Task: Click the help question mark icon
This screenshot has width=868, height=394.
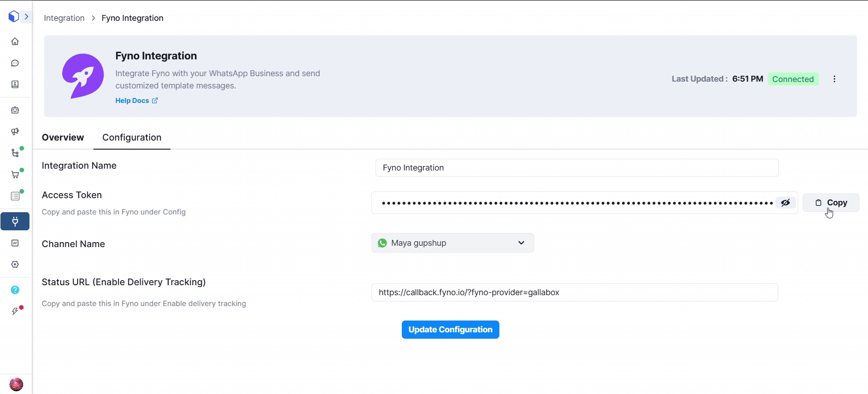Action: [x=15, y=290]
